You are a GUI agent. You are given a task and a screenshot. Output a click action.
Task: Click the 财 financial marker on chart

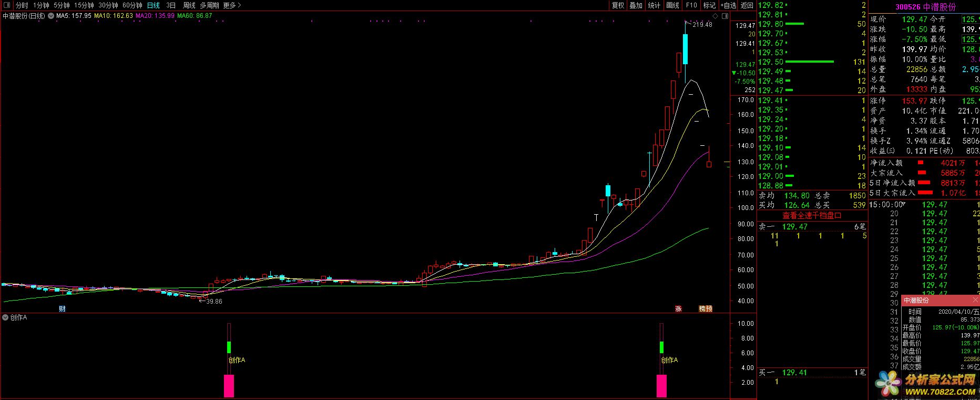(x=62, y=309)
